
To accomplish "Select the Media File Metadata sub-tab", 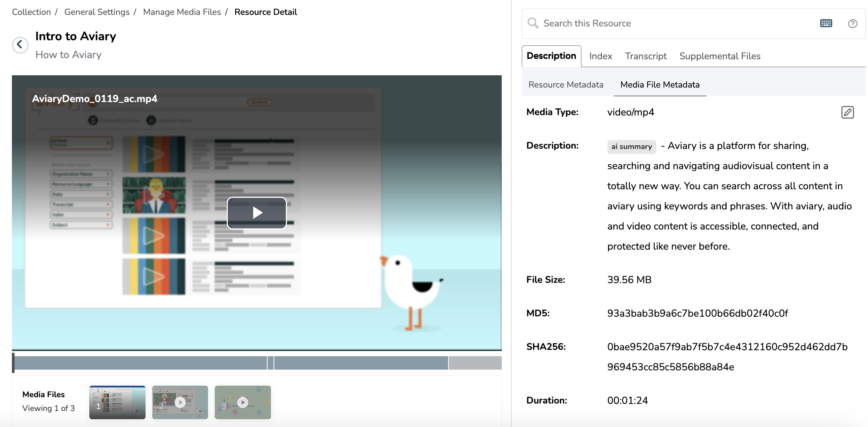I will [660, 85].
